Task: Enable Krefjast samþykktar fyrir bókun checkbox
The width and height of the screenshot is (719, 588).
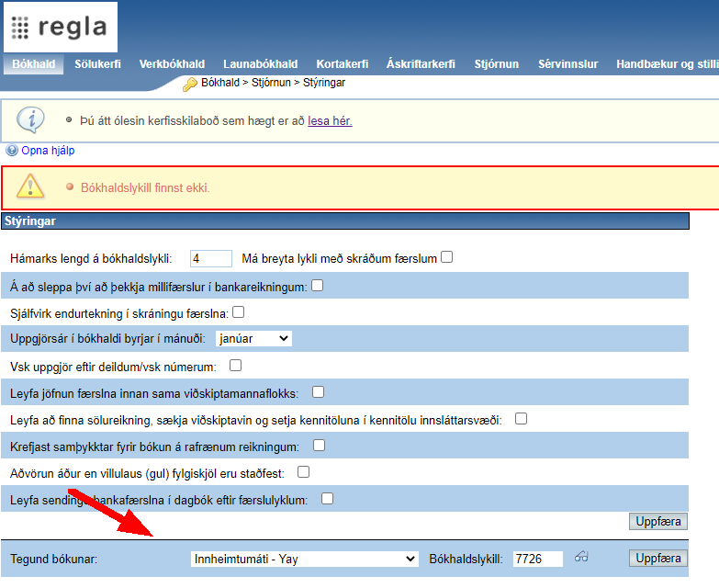Action: (320, 446)
